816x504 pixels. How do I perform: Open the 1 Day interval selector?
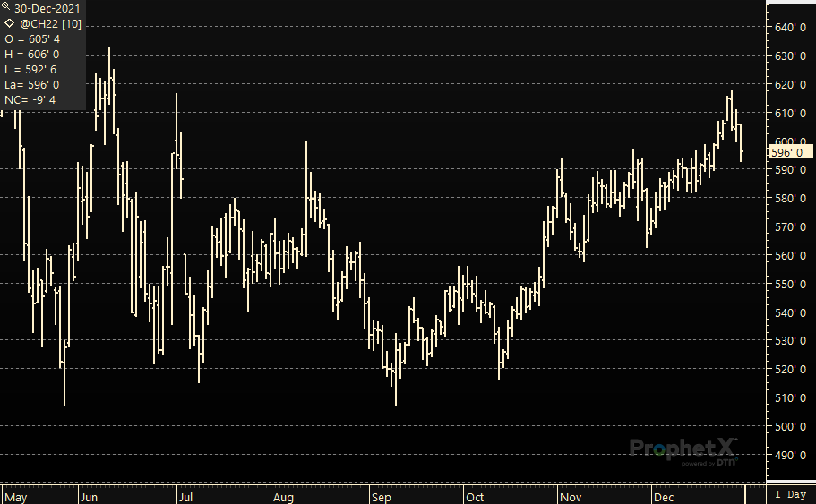tap(790, 495)
